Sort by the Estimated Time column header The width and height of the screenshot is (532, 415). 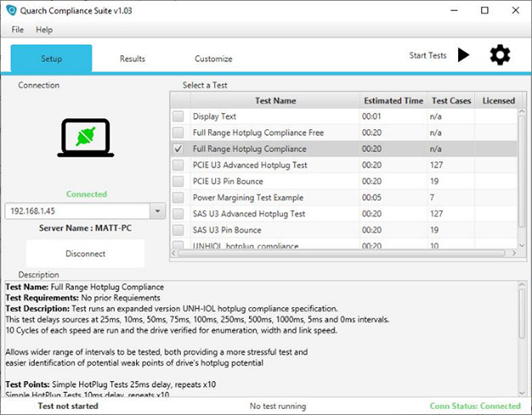click(392, 100)
